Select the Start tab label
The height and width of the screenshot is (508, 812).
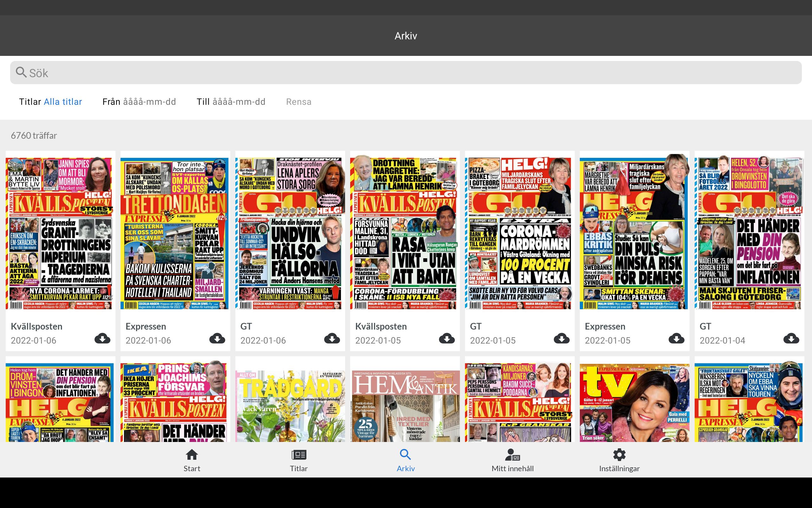pyautogui.click(x=192, y=468)
